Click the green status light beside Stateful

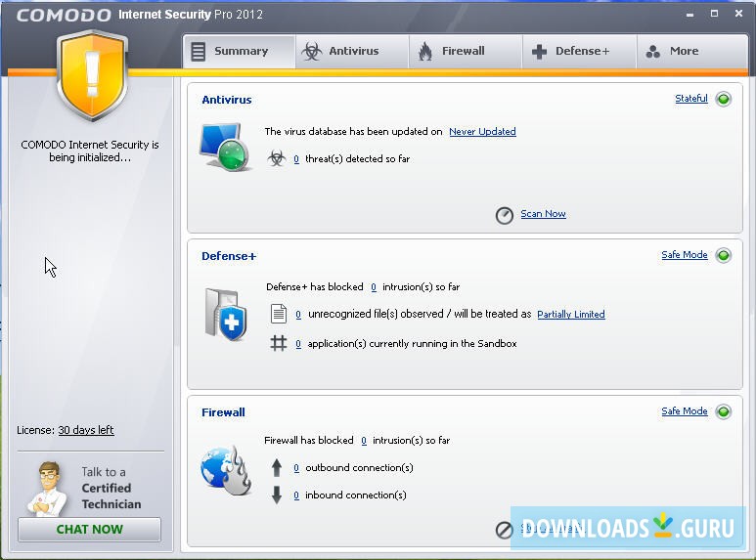[x=723, y=100]
